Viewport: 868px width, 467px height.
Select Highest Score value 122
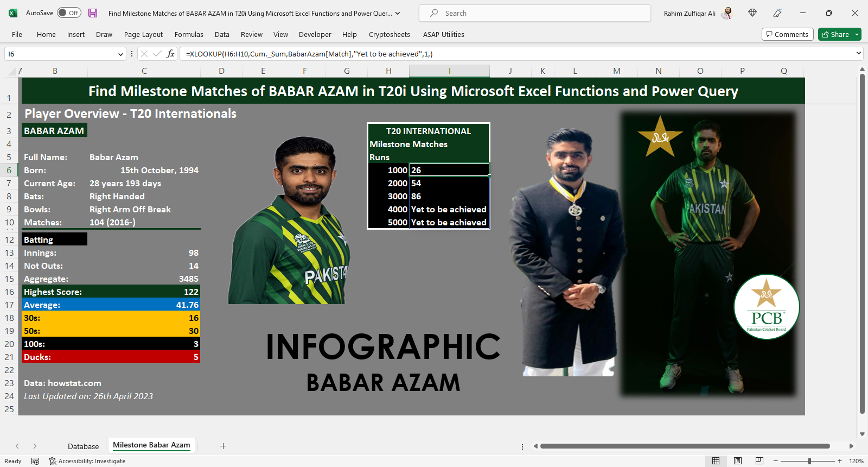[x=144, y=292]
